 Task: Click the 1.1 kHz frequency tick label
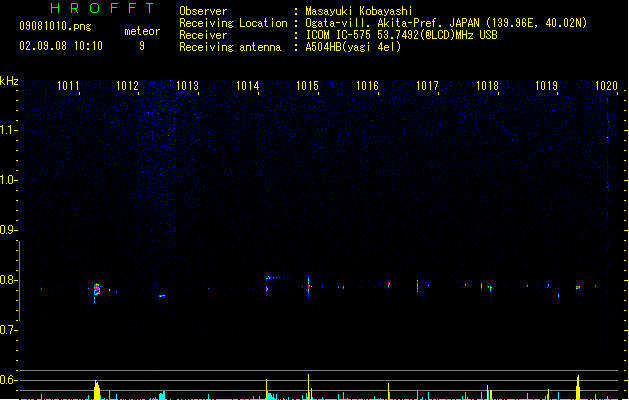click(x=8, y=130)
